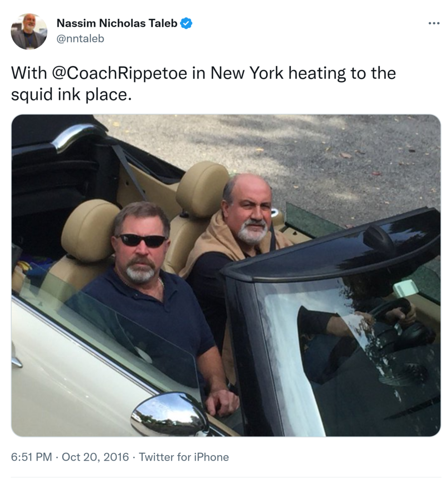Screen dimensions: 448x482
Task: Click the chrome side mirror in photo
Action: pos(170,414)
